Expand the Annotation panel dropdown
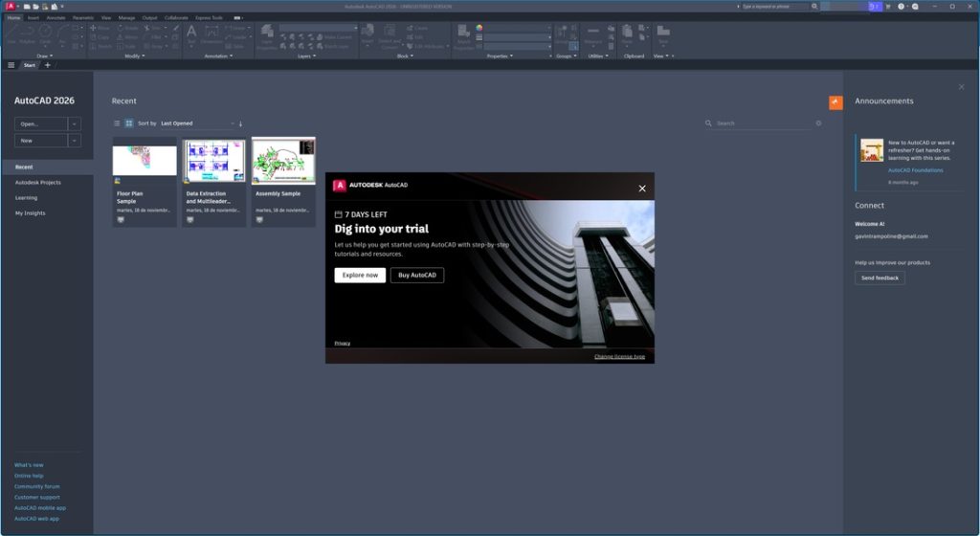980x536 pixels. pyautogui.click(x=219, y=56)
